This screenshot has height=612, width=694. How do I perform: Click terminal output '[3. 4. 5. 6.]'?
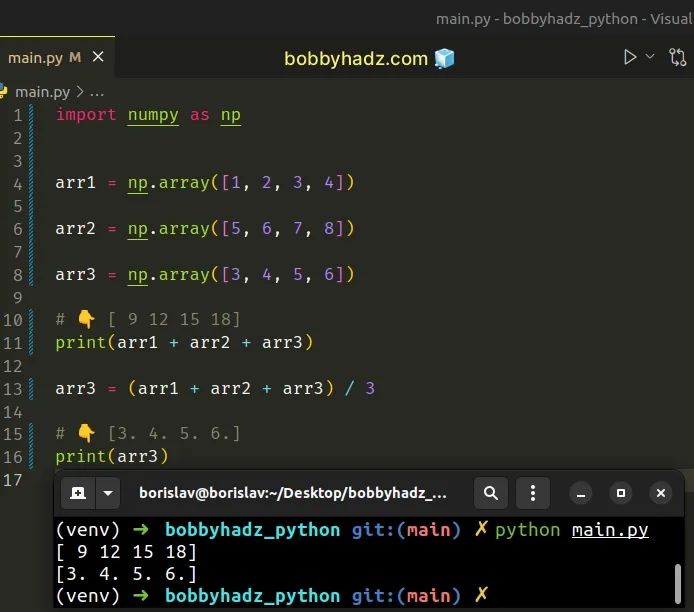click(126, 574)
